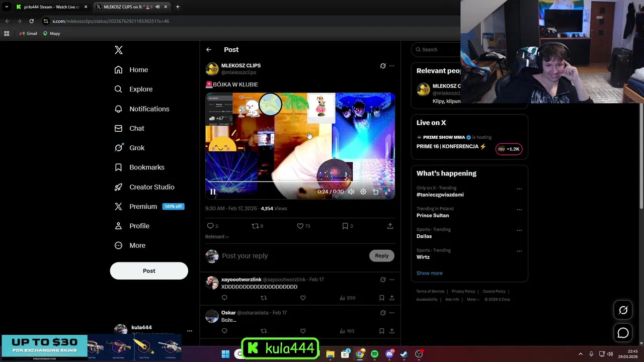Viewport: 644px width, 362px height.
Task: Bookmark xayoootworzlink's comment
Action: click(x=382, y=298)
